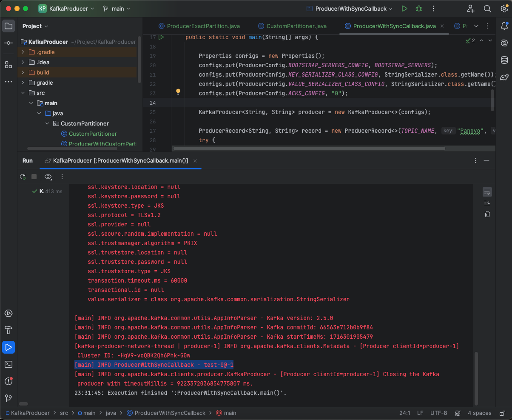
Task: Click the editor horizontal scrollbar
Action: point(310,149)
